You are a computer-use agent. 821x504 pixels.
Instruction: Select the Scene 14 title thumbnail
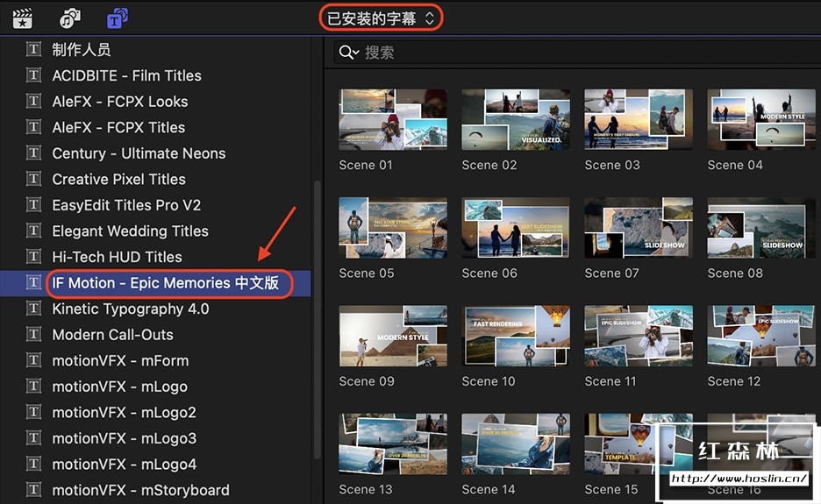click(516, 444)
